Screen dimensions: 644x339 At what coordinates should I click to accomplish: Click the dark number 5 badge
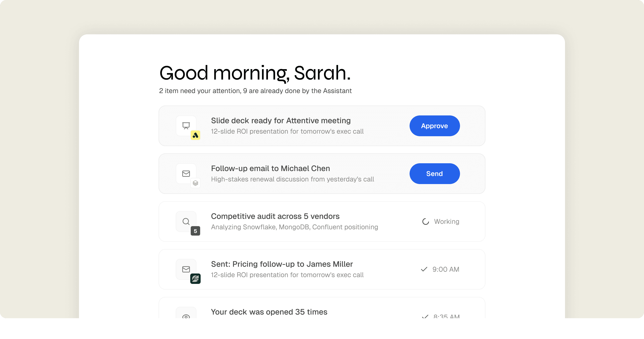pyautogui.click(x=195, y=231)
